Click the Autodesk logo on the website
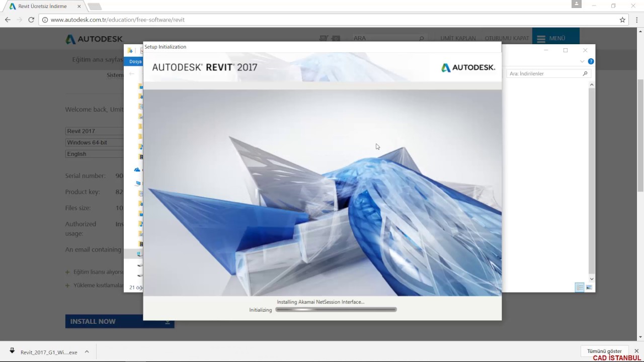 (94, 39)
